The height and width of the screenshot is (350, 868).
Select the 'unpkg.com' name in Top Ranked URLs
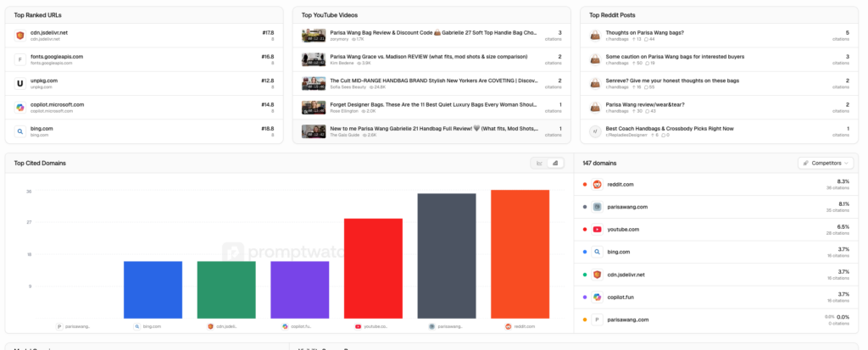44,81
